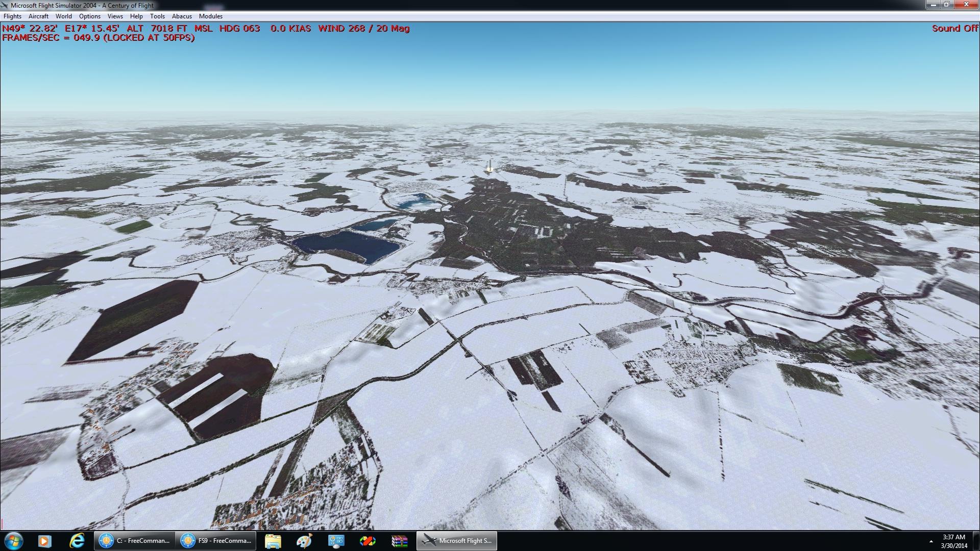
Task: Open the World menu
Action: (64, 16)
